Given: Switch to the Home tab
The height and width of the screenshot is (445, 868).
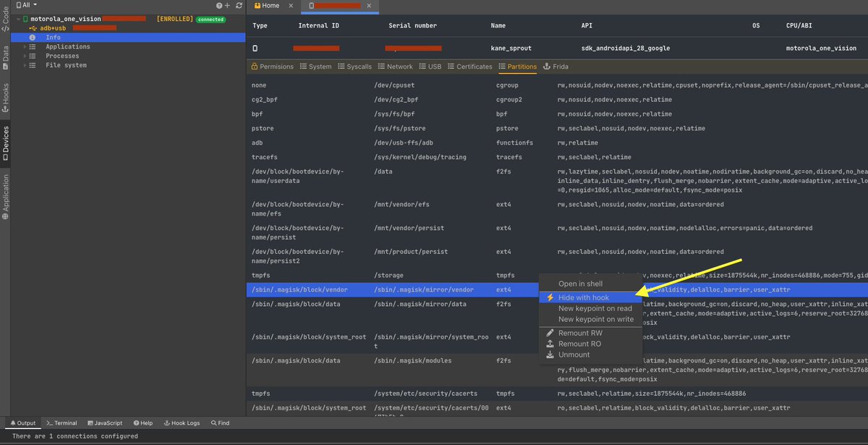Looking at the screenshot, I should (x=267, y=5).
